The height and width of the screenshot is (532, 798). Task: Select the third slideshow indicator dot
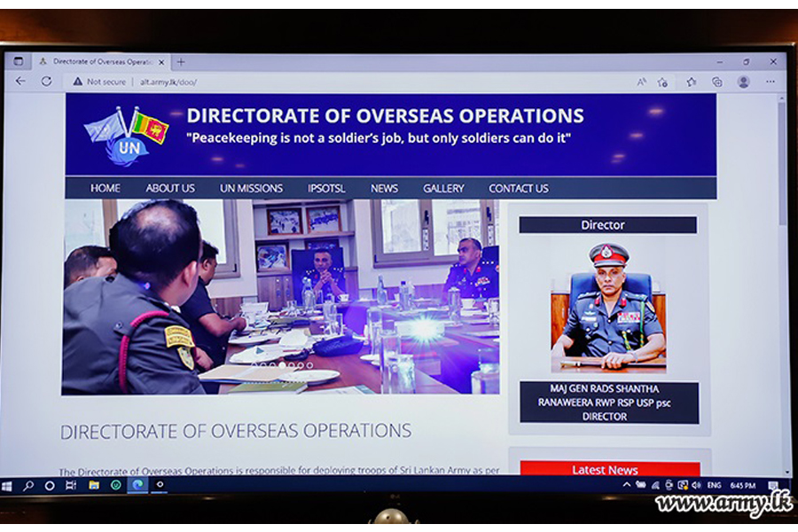coord(273,365)
